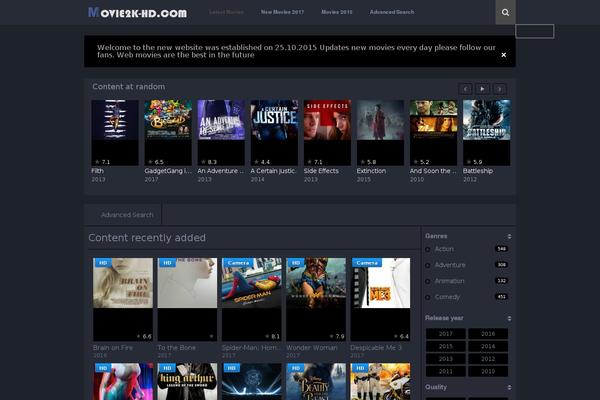This screenshot has width=600, height=400.
Task: Click the Wonder Woman title link
Action: pyautogui.click(x=312, y=348)
